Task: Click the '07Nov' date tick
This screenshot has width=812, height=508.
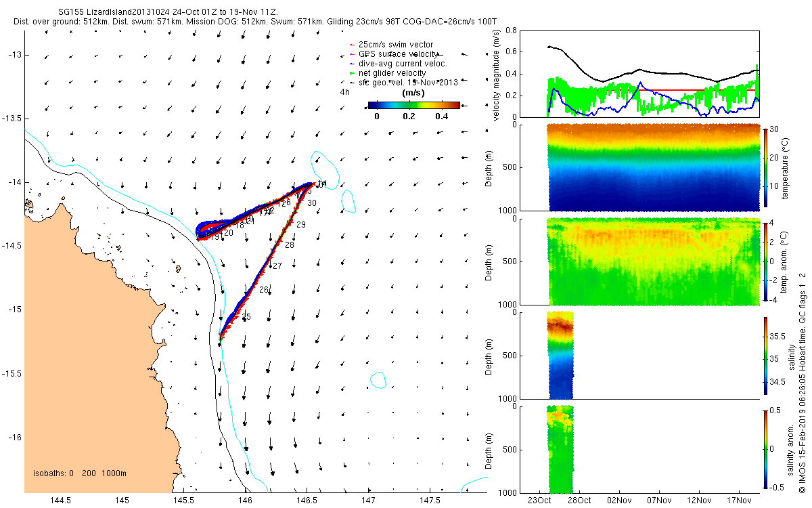Action: [659, 501]
